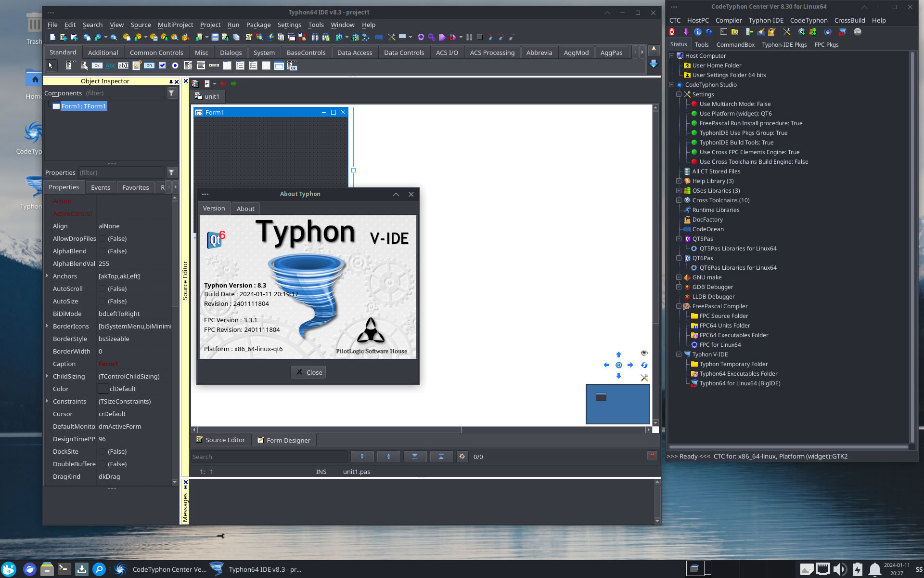
Task: Select the TActionList component in the palette
Action: pyautogui.click(x=292, y=66)
